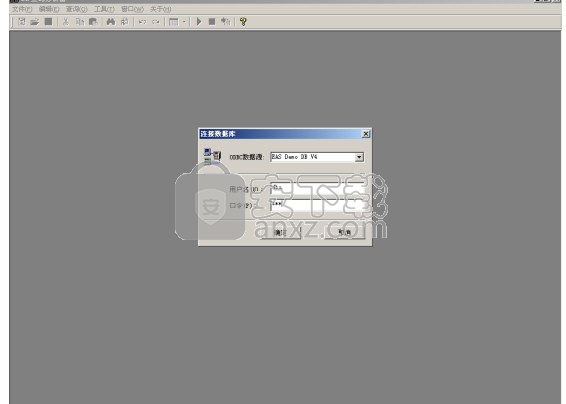Image resolution: width=566 pixels, height=404 pixels.
Task: Click the redo arrow toolbar icon
Action: [x=156, y=22]
